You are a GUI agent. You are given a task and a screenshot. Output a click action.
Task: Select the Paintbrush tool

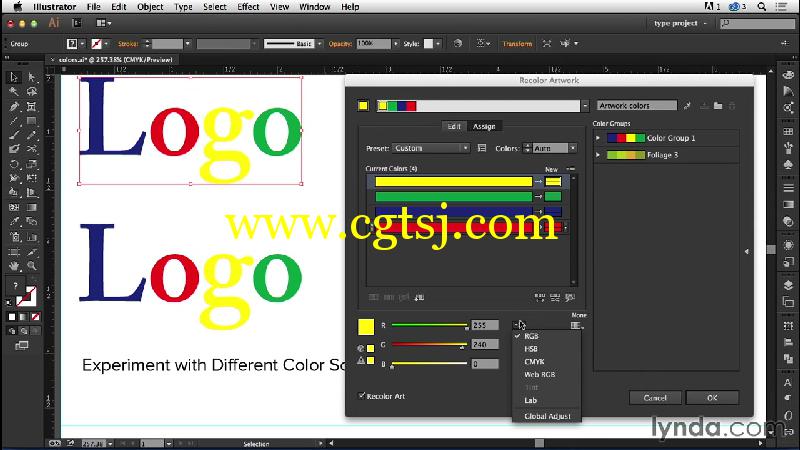[x=14, y=135]
